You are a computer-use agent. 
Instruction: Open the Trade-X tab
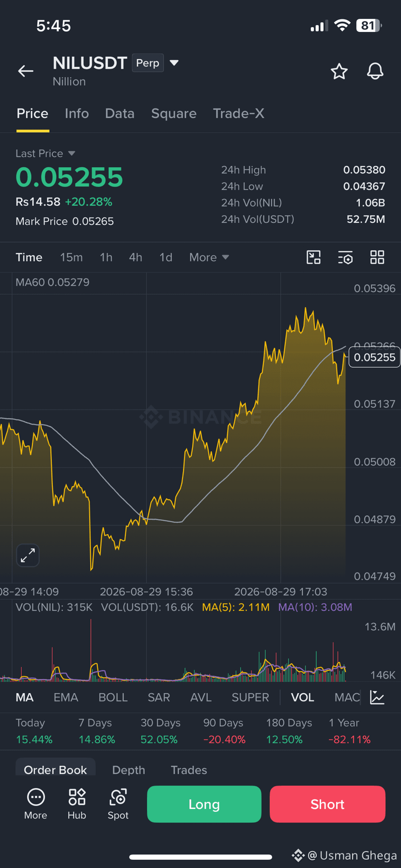(x=239, y=113)
